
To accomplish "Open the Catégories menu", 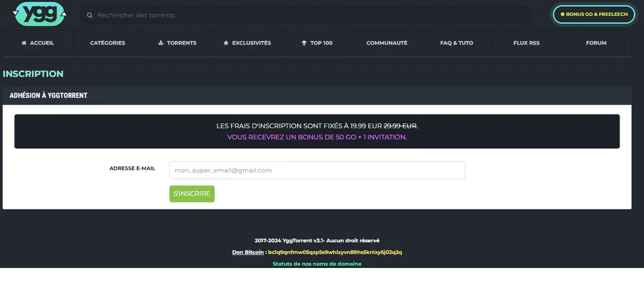I will pos(108,43).
